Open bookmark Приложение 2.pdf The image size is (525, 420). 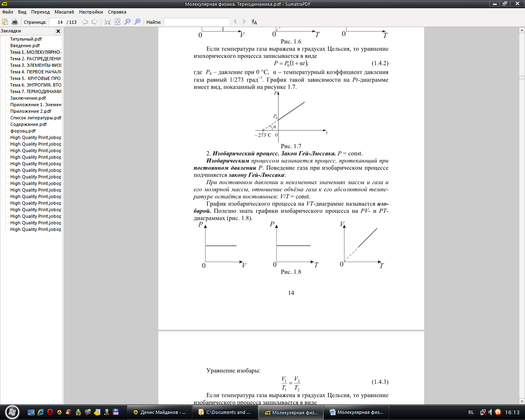pos(31,111)
